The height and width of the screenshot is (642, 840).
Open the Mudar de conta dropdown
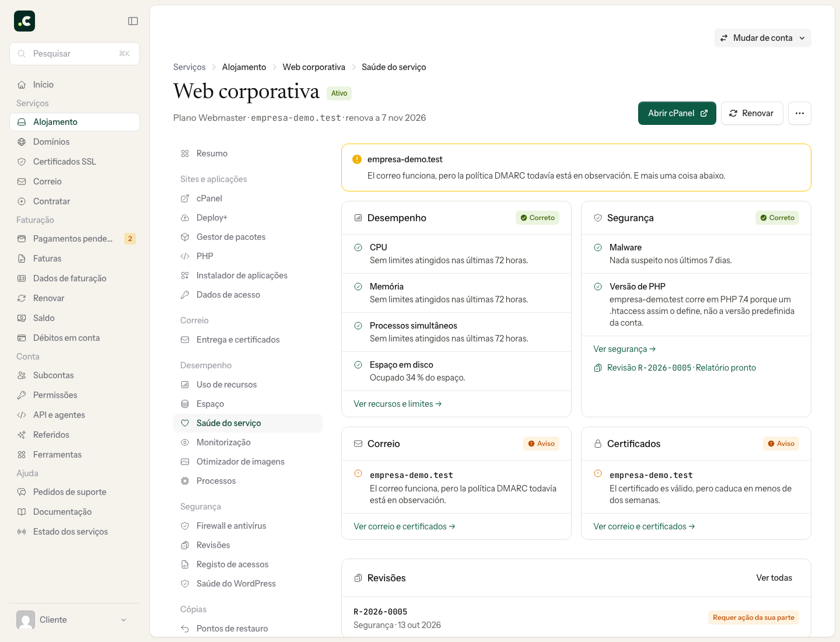tap(763, 38)
